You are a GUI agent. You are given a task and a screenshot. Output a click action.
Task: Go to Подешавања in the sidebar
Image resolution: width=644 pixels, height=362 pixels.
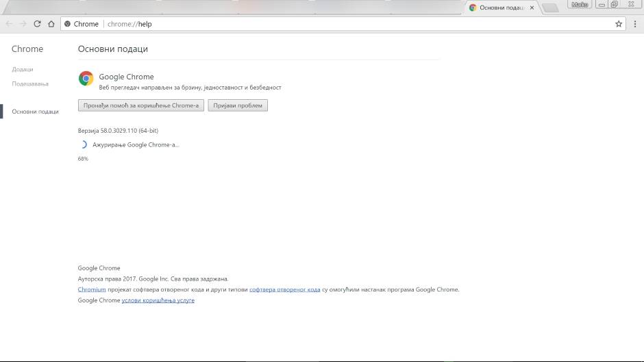[30, 83]
